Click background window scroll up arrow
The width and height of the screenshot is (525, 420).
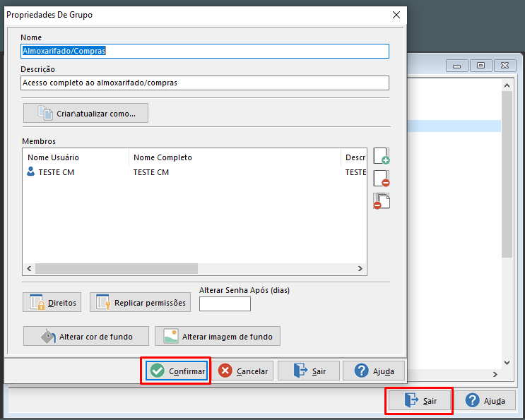(x=507, y=85)
